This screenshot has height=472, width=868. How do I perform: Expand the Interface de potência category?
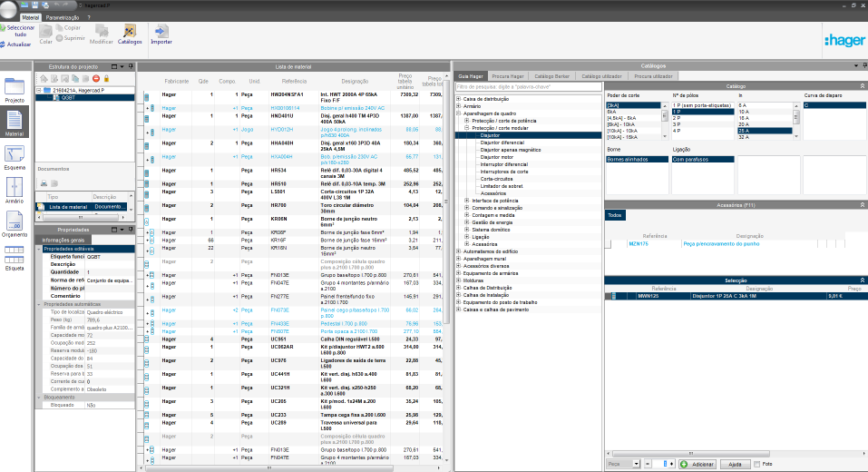click(x=464, y=201)
